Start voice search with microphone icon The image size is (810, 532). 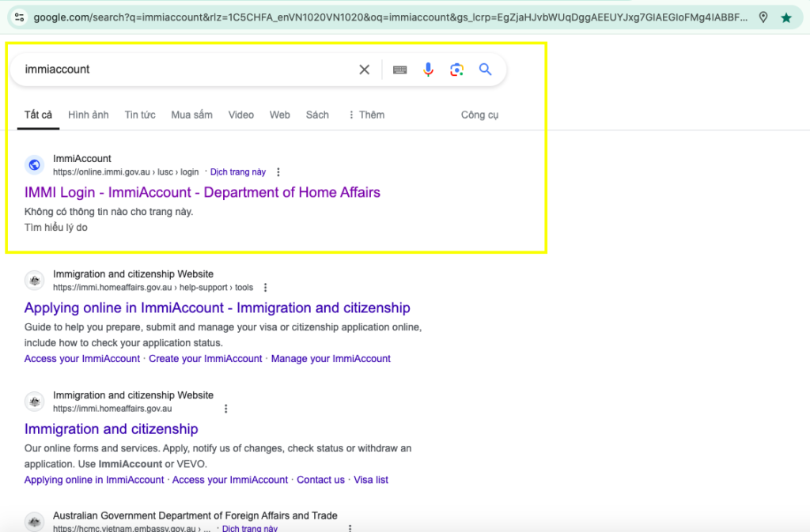428,70
